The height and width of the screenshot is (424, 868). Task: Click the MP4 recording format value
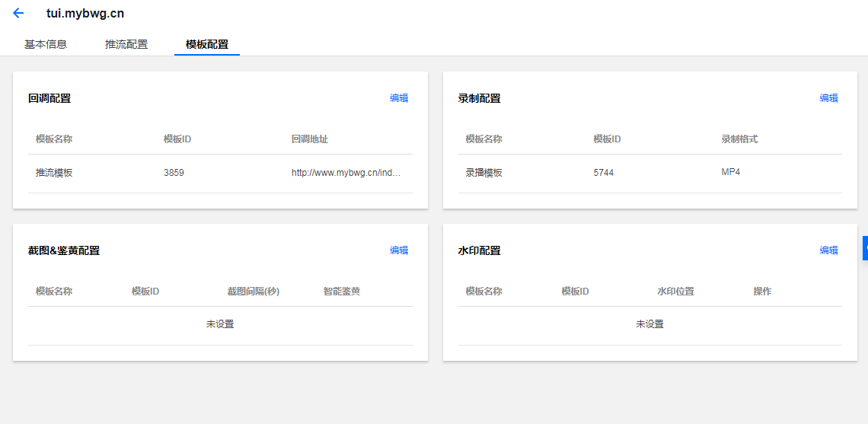point(731,172)
